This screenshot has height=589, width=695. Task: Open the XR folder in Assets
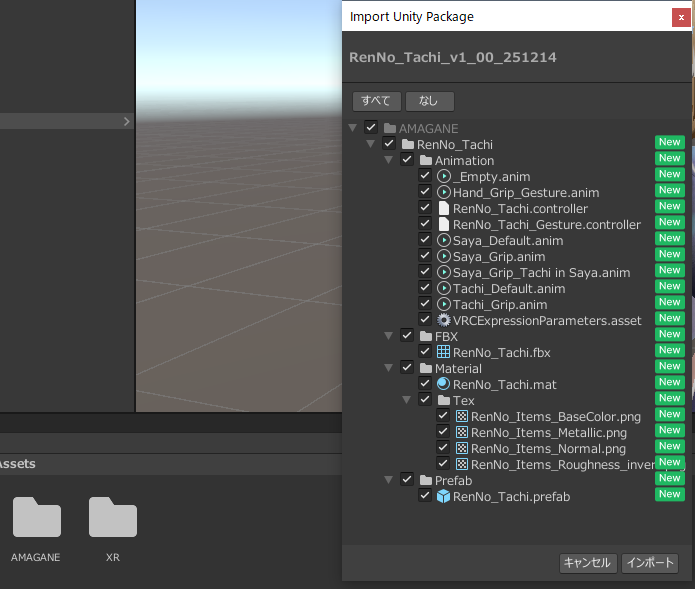[x=113, y=518]
